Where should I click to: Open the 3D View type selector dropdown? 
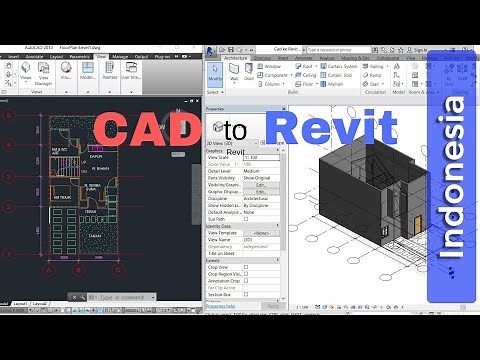[x=255, y=143]
